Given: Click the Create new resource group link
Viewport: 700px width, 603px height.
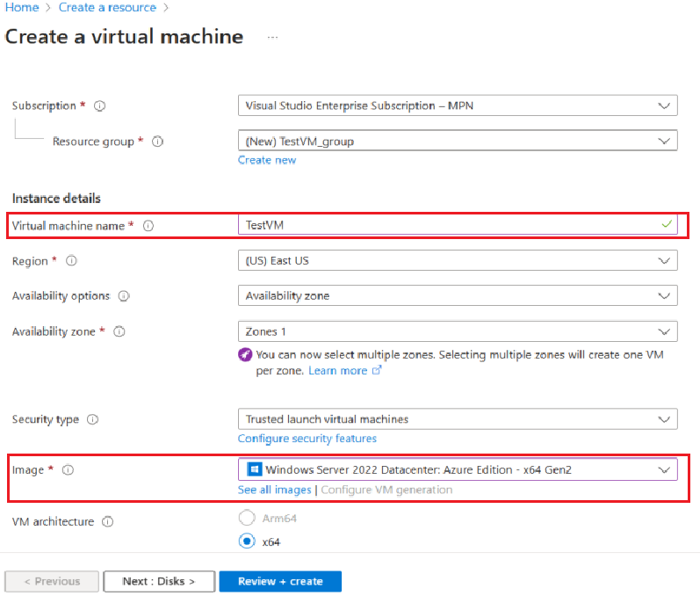Looking at the screenshot, I should click(267, 160).
